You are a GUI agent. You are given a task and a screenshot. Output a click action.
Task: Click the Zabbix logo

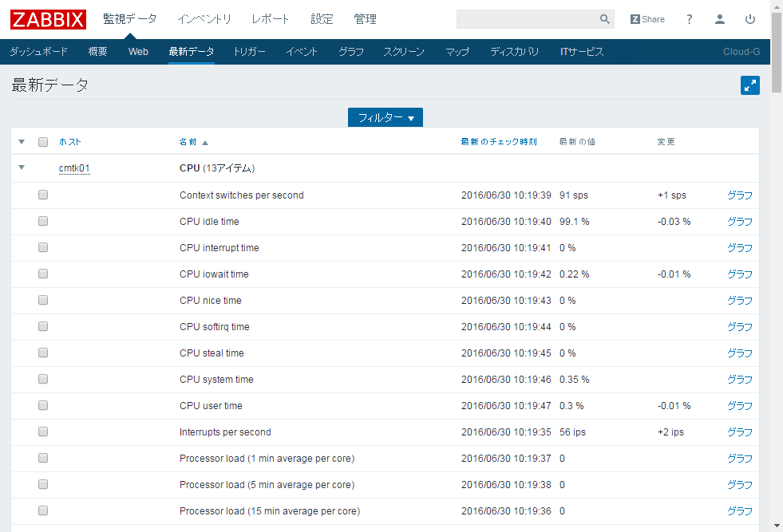click(x=47, y=19)
